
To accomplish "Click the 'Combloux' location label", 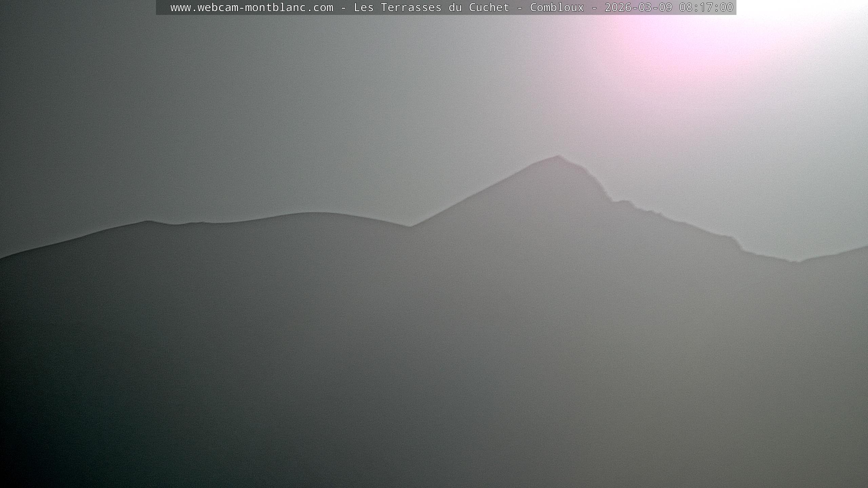I will pyautogui.click(x=557, y=7).
